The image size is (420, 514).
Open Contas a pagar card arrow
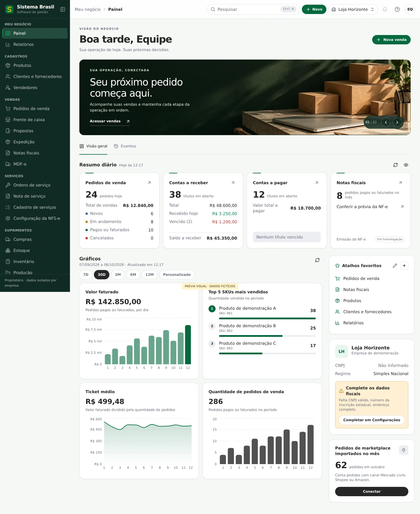click(317, 183)
